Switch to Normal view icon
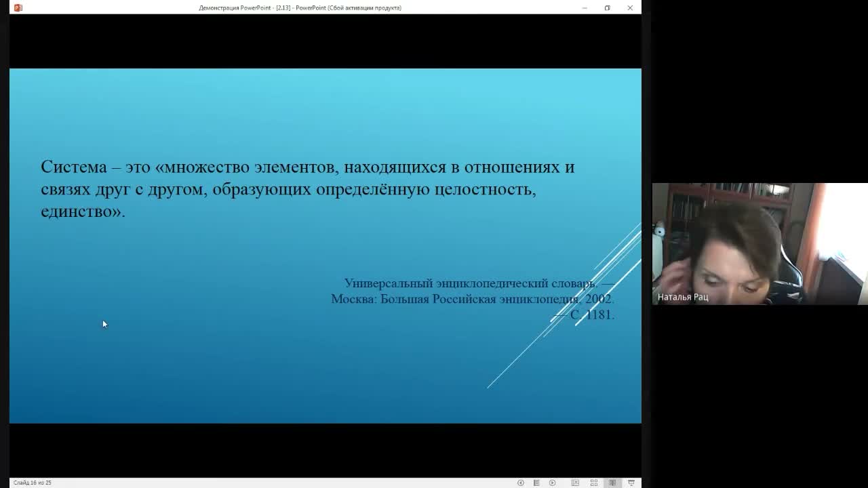This screenshot has height=488, width=868. pyautogui.click(x=575, y=483)
